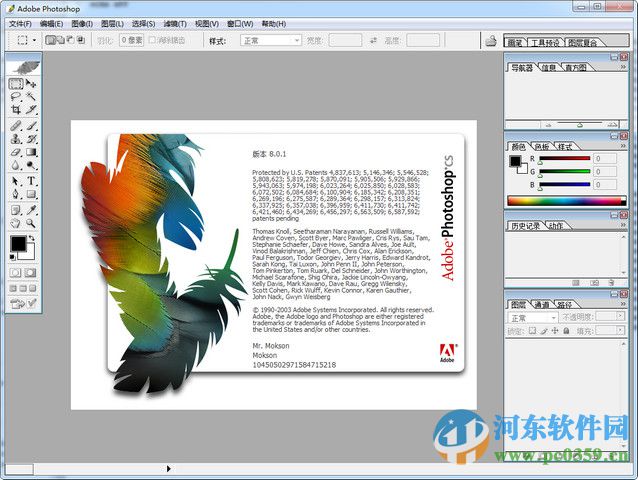The image size is (638, 480).
Task: Select the Brush tool
Action: pyautogui.click(x=31, y=126)
